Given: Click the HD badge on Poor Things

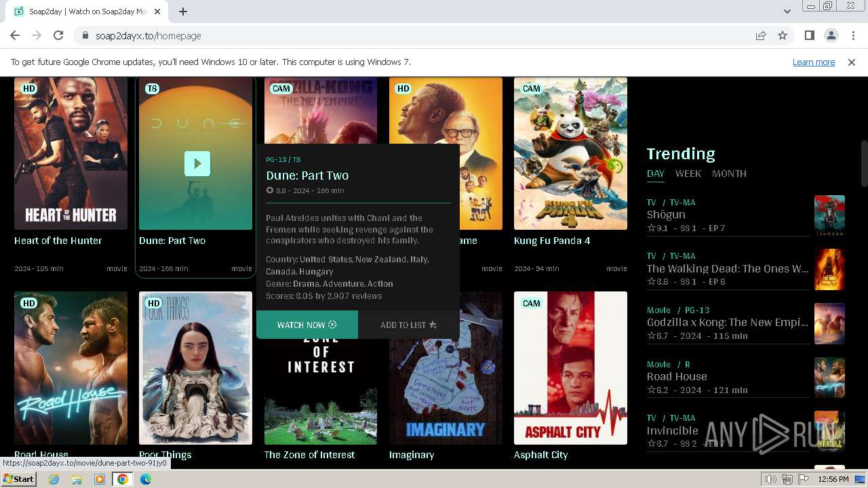Looking at the screenshot, I should (153, 303).
